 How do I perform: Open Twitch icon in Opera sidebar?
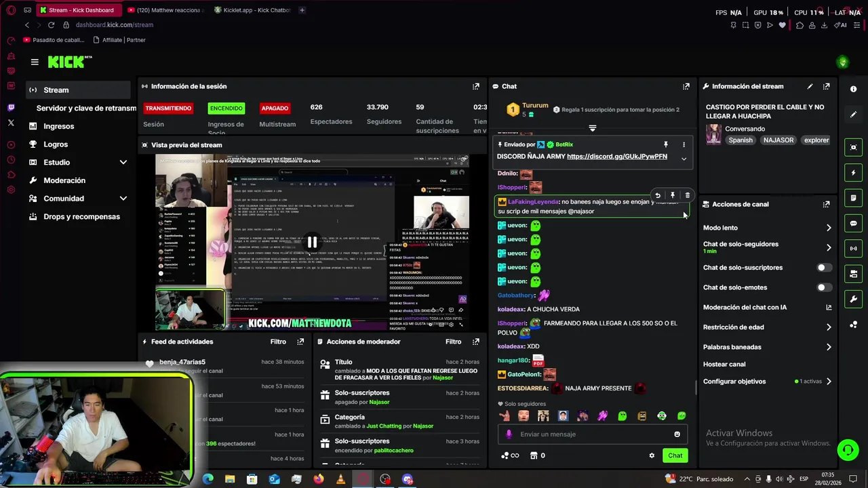[x=11, y=107]
